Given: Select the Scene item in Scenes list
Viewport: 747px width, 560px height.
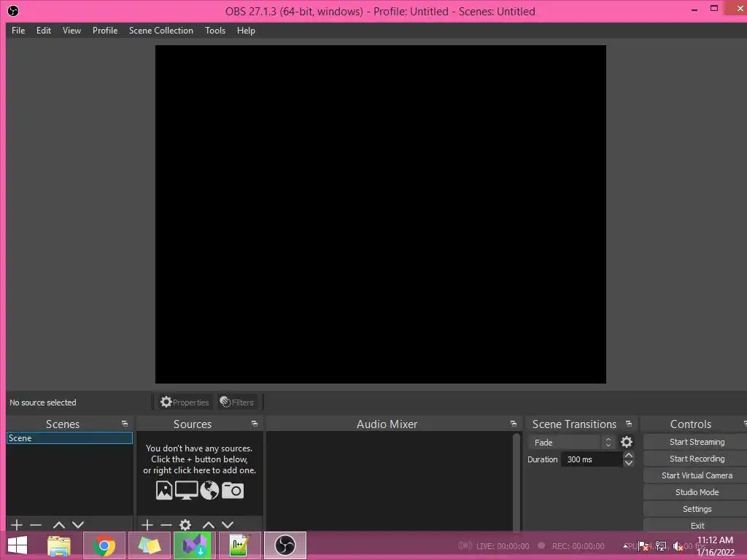Looking at the screenshot, I should 69,438.
